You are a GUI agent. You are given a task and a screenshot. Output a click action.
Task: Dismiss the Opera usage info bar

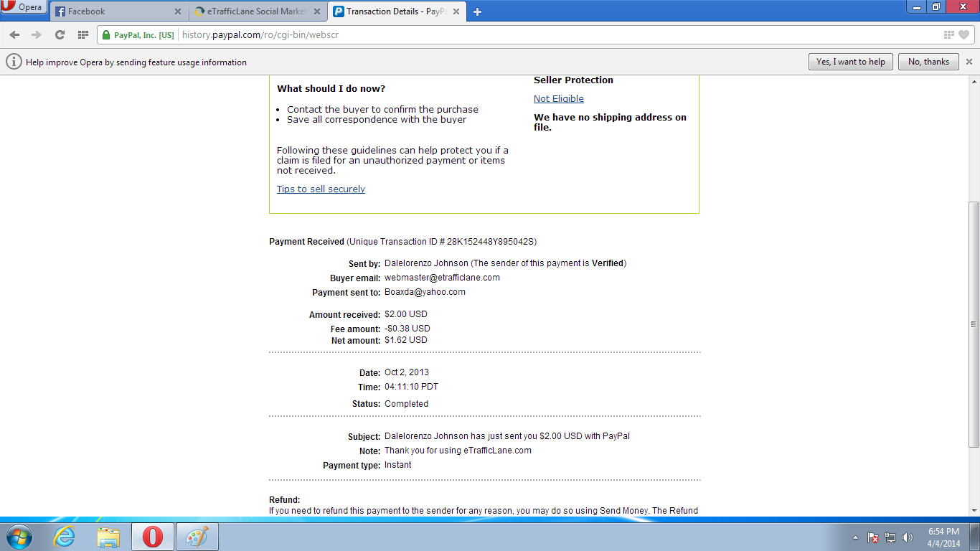(x=969, y=62)
